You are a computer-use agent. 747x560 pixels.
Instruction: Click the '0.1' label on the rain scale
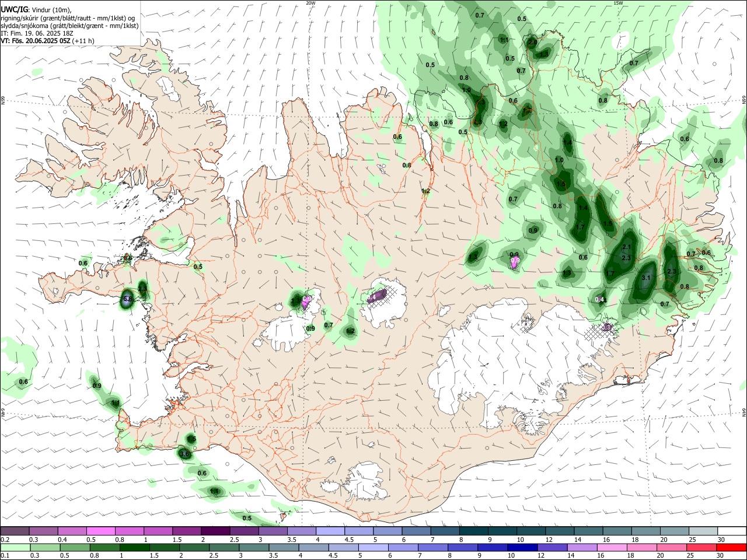5,556
